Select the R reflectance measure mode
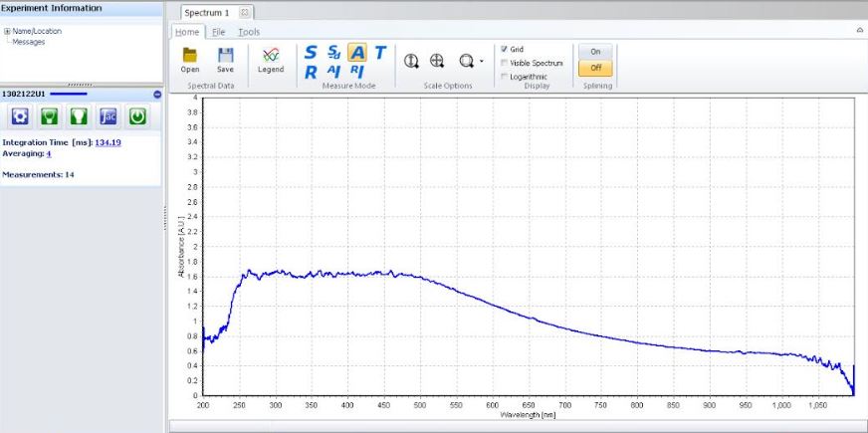 coord(311,72)
